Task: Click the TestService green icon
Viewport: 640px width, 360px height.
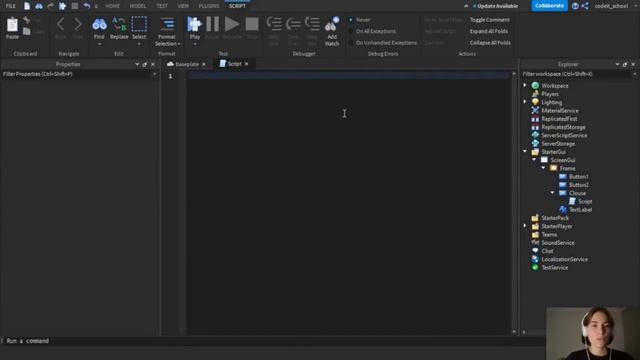Action: tap(535, 267)
